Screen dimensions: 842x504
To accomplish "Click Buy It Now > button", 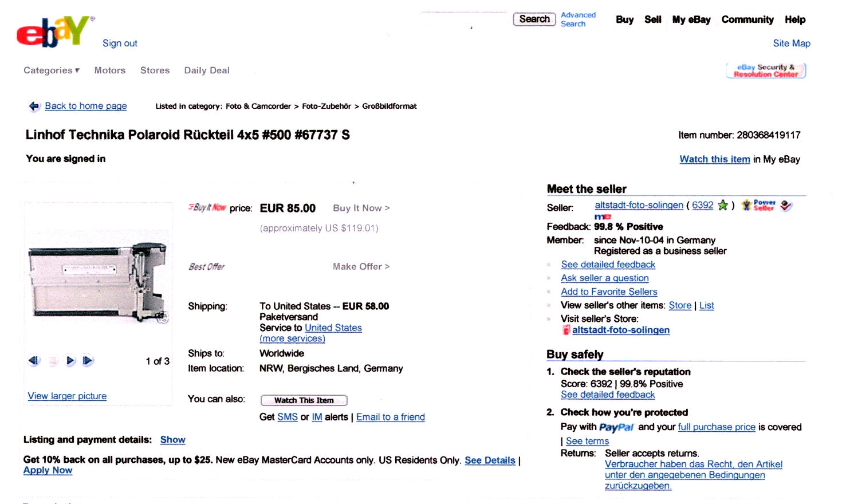I will tap(361, 208).
